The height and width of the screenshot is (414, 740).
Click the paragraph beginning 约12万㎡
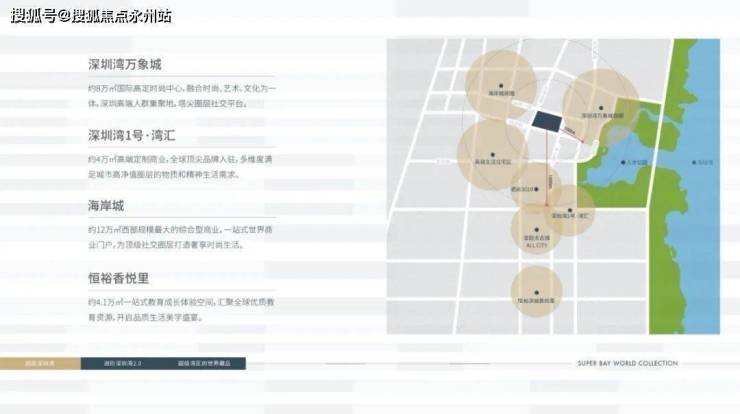[x=180, y=237]
